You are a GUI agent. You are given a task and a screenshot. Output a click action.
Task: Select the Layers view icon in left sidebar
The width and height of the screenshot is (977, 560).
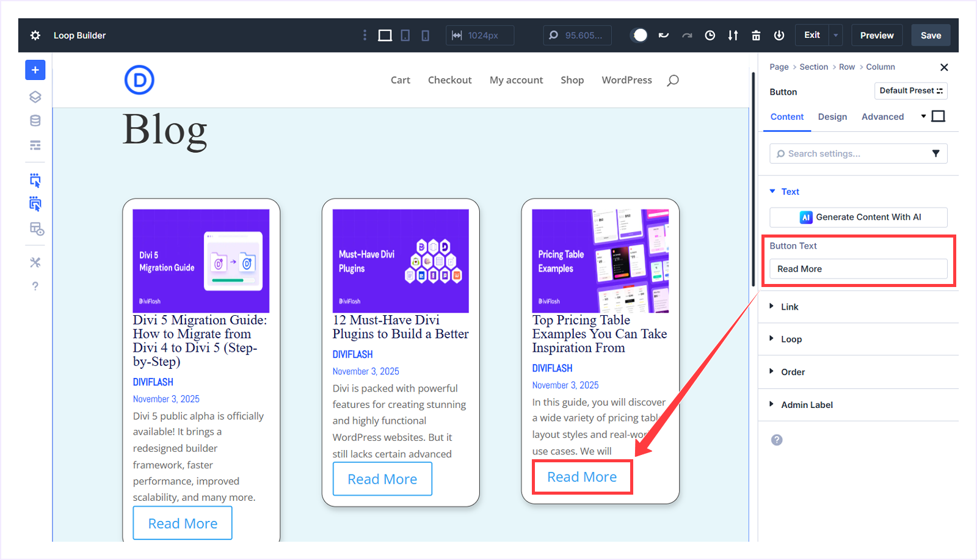[x=35, y=96]
